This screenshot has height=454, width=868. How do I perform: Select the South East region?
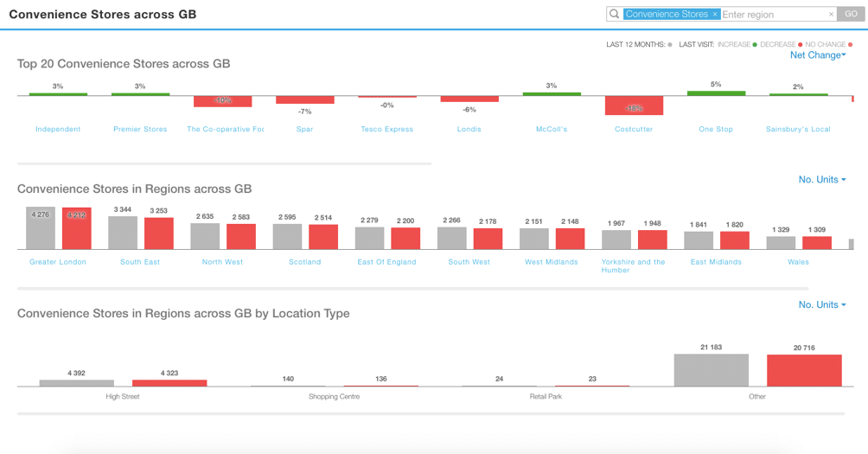point(140,262)
